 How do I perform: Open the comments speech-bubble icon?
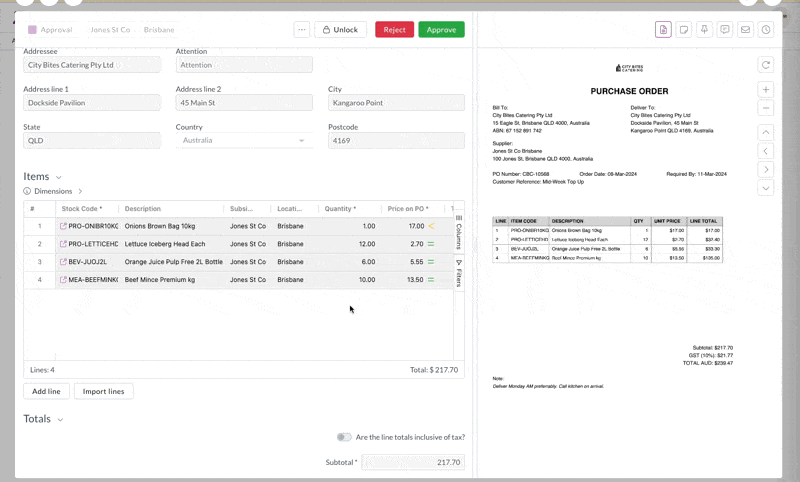tap(724, 30)
